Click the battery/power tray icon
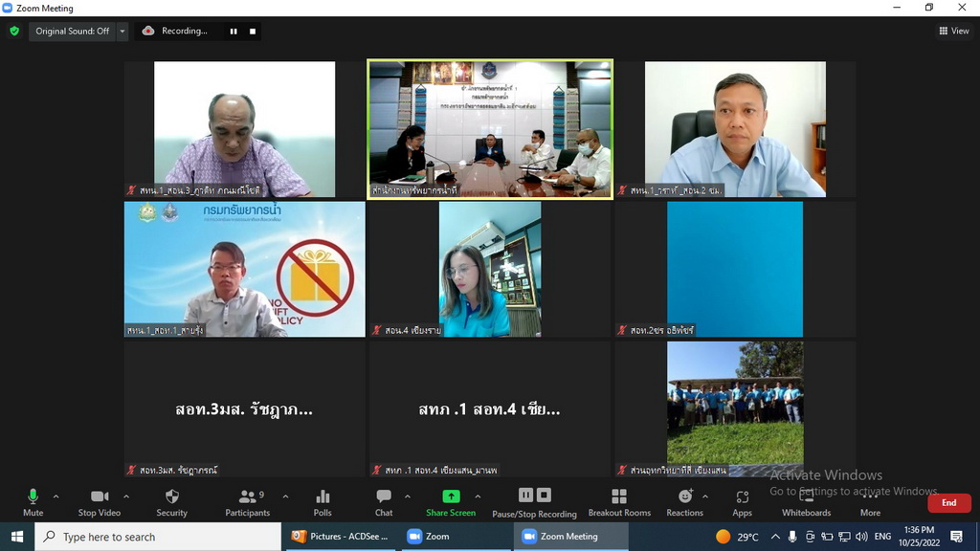The height and width of the screenshot is (551, 980). [827, 537]
